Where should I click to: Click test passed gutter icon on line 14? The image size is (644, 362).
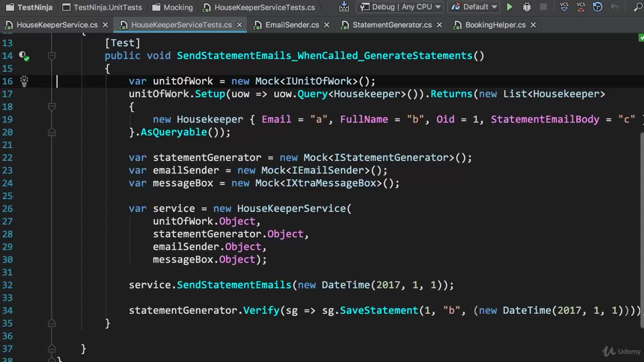[24, 56]
